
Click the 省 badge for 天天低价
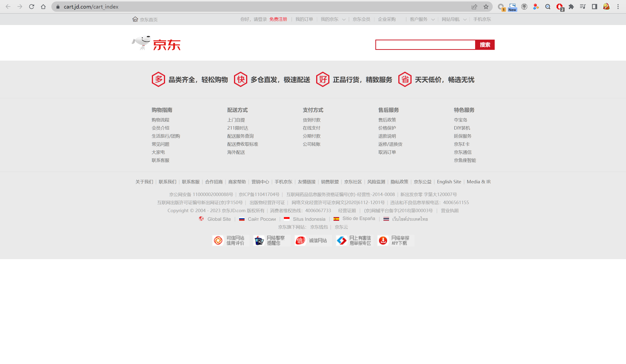(x=405, y=79)
